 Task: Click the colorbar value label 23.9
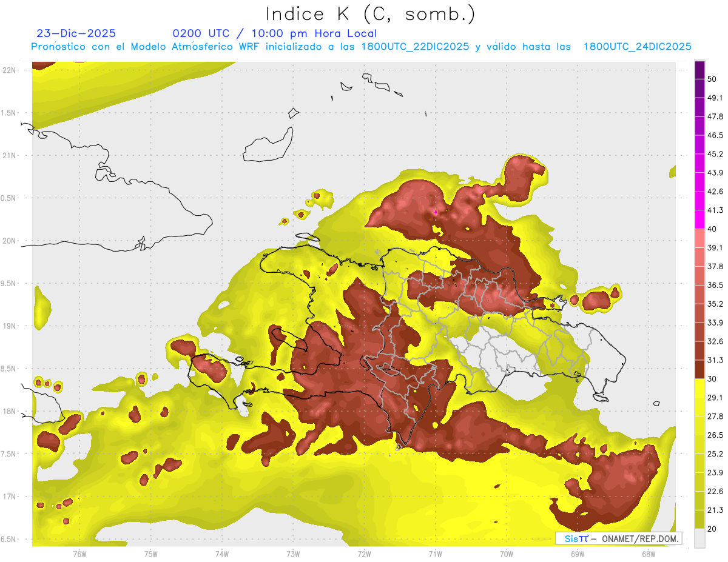[x=715, y=472]
